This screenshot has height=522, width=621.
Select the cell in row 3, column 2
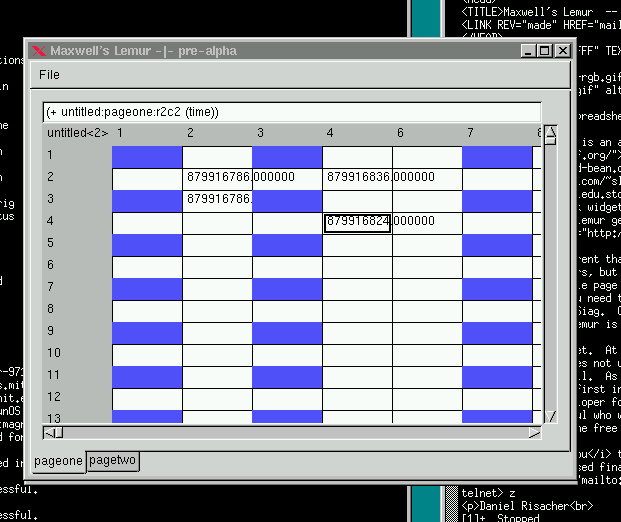pos(217,200)
